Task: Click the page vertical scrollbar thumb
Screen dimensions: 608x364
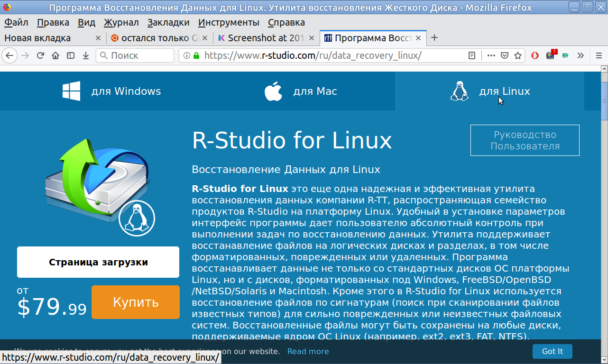Action: pos(604,101)
